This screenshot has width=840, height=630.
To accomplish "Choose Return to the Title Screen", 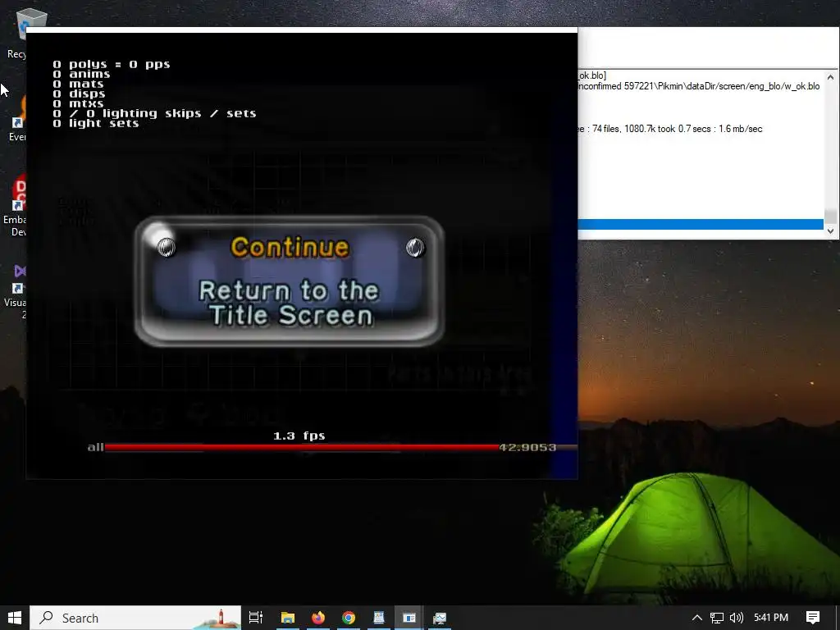I will pos(290,303).
